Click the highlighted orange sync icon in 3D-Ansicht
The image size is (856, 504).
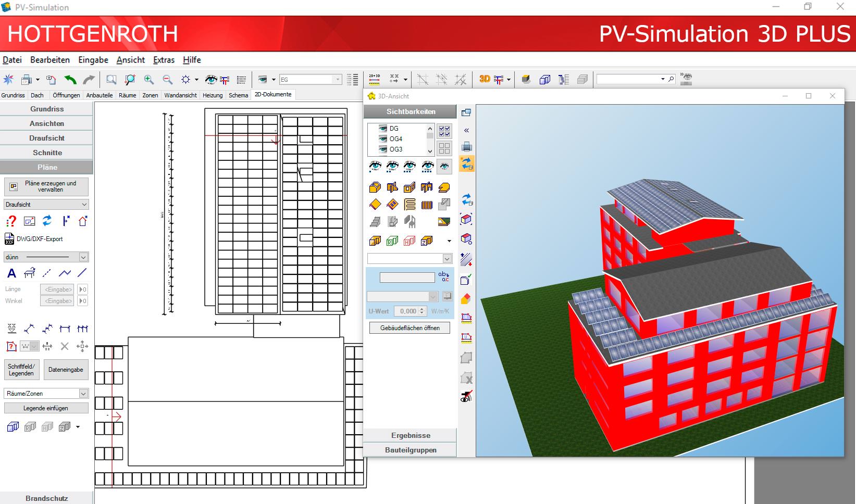point(467,164)
